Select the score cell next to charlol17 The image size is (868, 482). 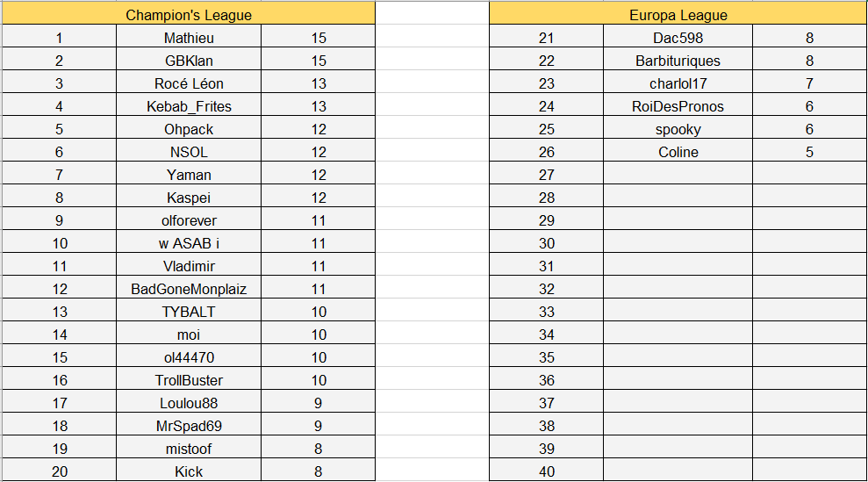click(809, 83)
